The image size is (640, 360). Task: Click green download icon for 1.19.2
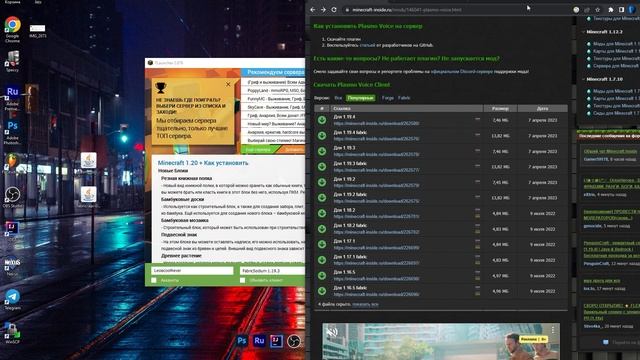point(322,182)
